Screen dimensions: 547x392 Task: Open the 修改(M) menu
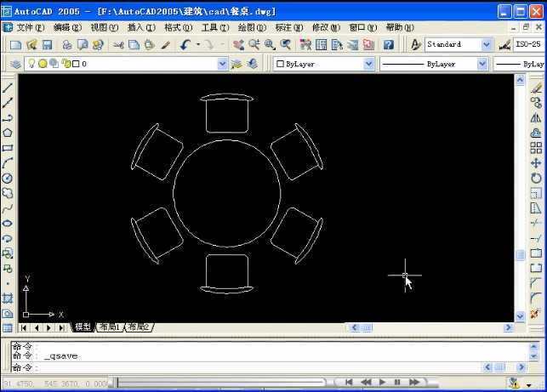326,27
